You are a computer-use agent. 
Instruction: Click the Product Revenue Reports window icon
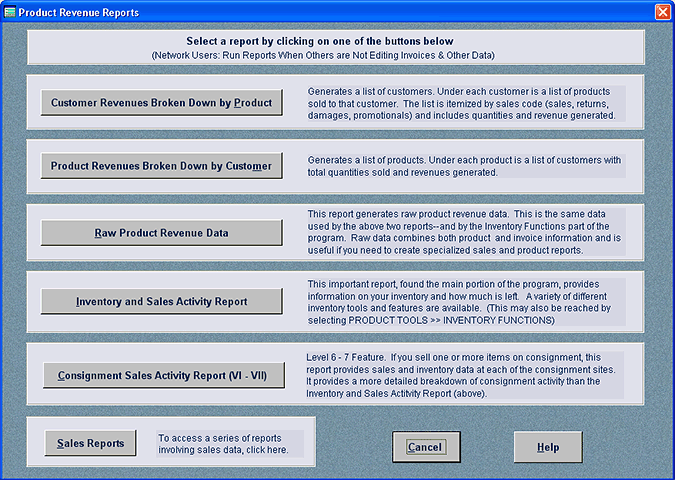[x=10, y=11]
